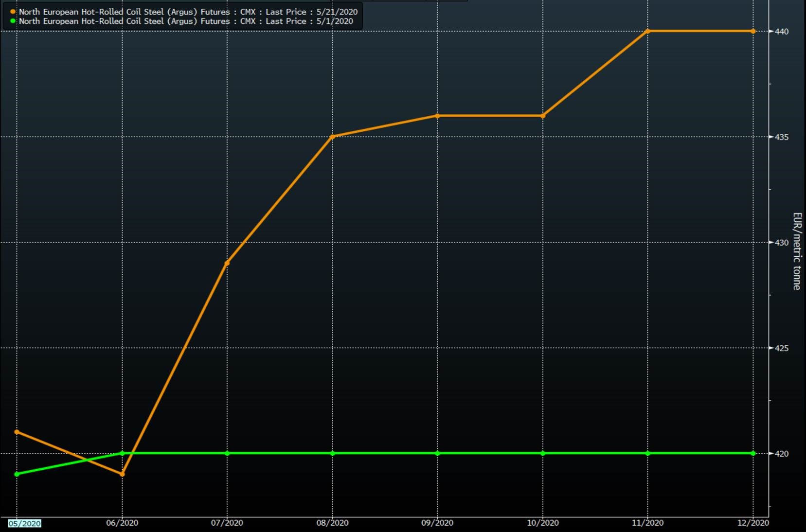
Task: Select green data point at 05/2020
Action: pos(17,474)
